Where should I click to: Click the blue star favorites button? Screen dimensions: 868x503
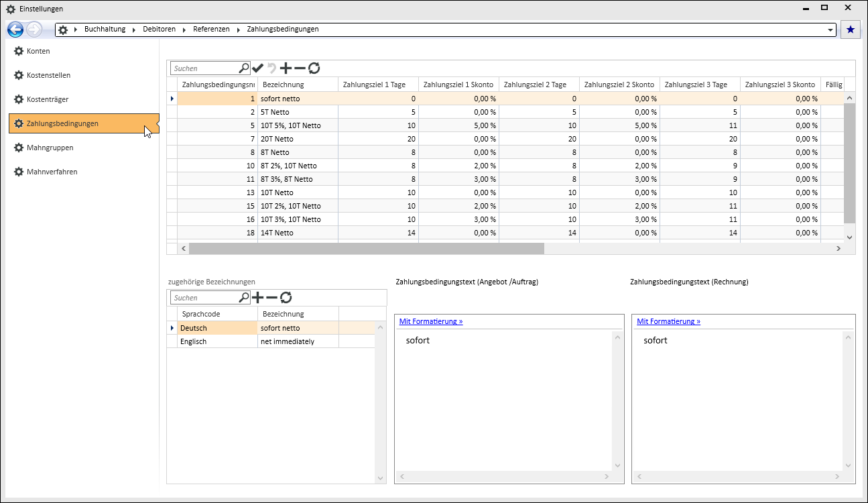[x=851, y=30]
